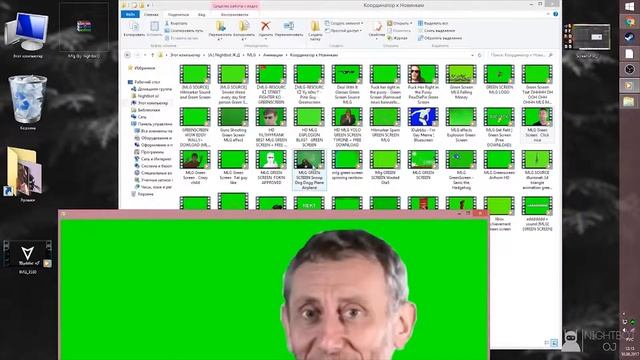The image size is (640, 360).
Task: Click the pink Video Tools contextual tab header
Action: coord(235,6)
